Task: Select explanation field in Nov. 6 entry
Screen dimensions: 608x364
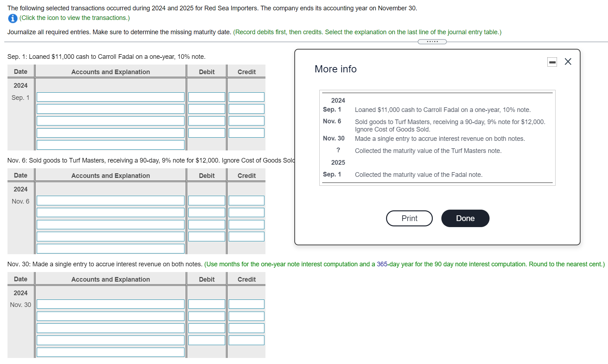Action: 111,248
